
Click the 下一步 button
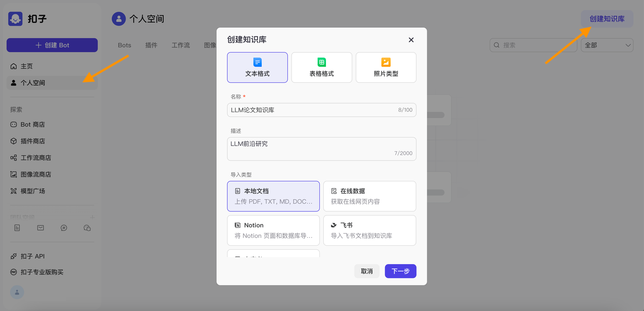tap(400, 271)
